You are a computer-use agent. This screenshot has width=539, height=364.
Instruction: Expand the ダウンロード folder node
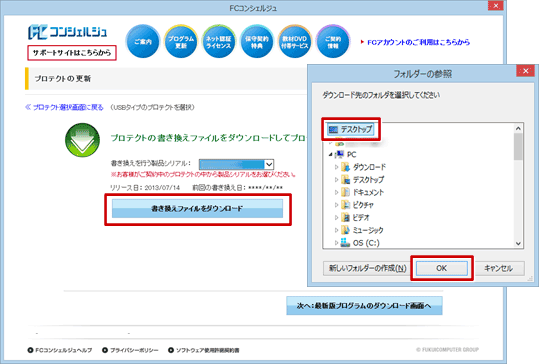[337, 167]
